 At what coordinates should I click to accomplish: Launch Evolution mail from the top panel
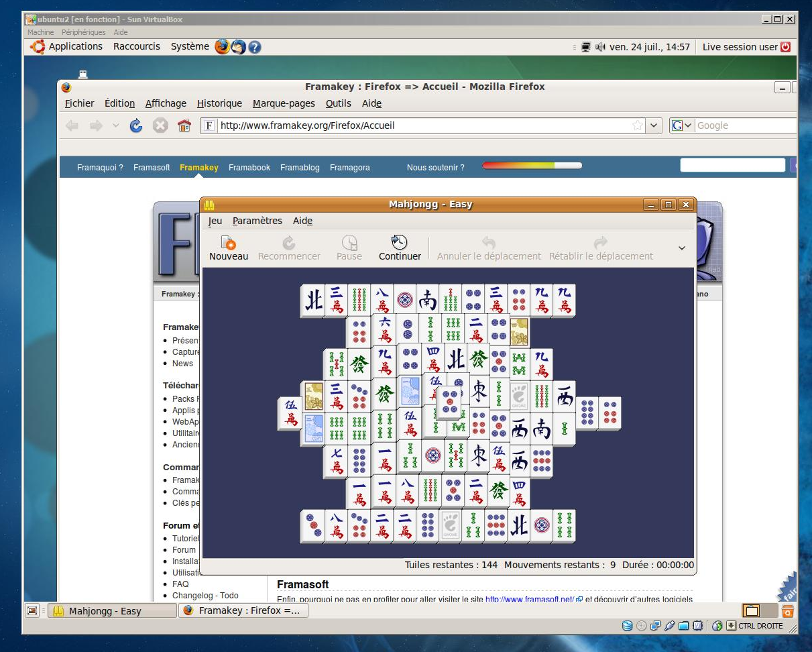click(239, 47)
